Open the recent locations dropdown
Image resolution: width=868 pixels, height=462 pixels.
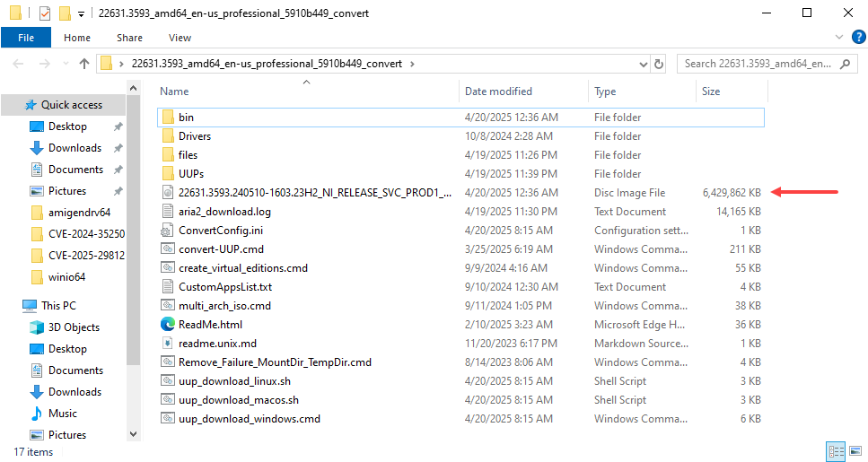coord(66,64)
